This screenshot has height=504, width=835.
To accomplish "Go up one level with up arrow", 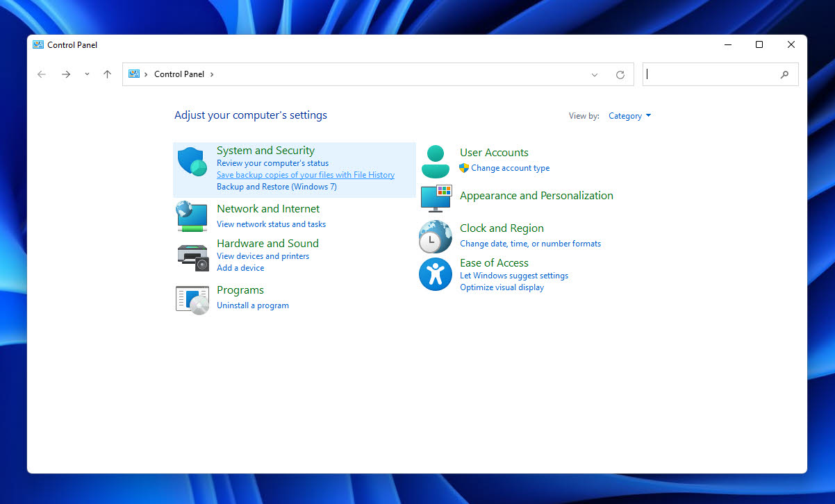I will pos(107,74).
